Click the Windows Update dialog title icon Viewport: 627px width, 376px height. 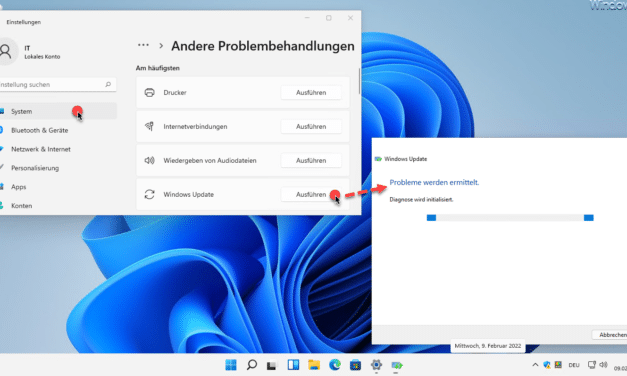pyautogui.click(x=378, y=159)
